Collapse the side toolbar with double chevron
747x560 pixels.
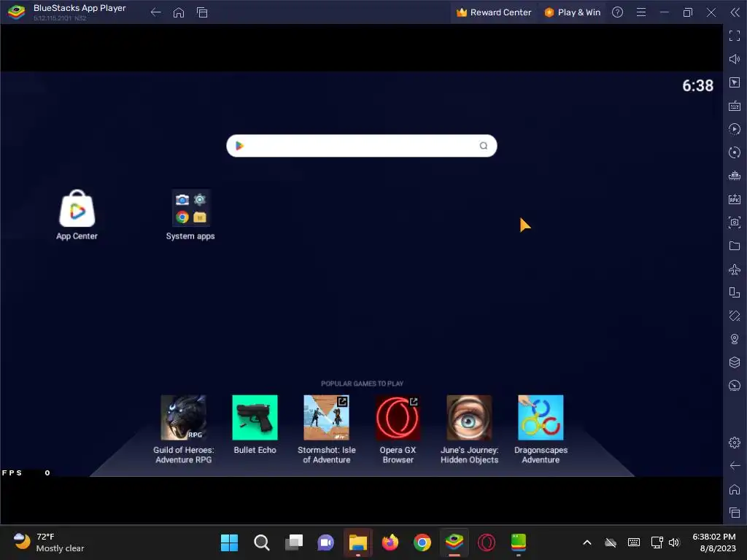pyautogui.click(x=735, y=12)
